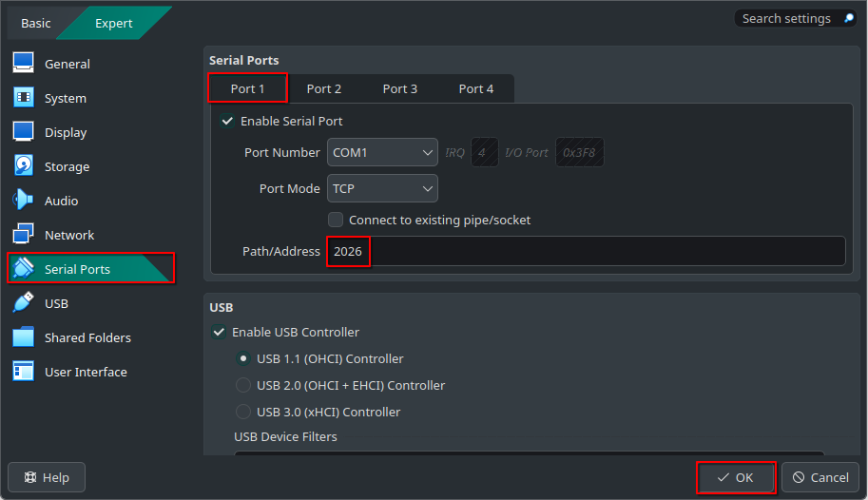Open Display settings icon

24,132
